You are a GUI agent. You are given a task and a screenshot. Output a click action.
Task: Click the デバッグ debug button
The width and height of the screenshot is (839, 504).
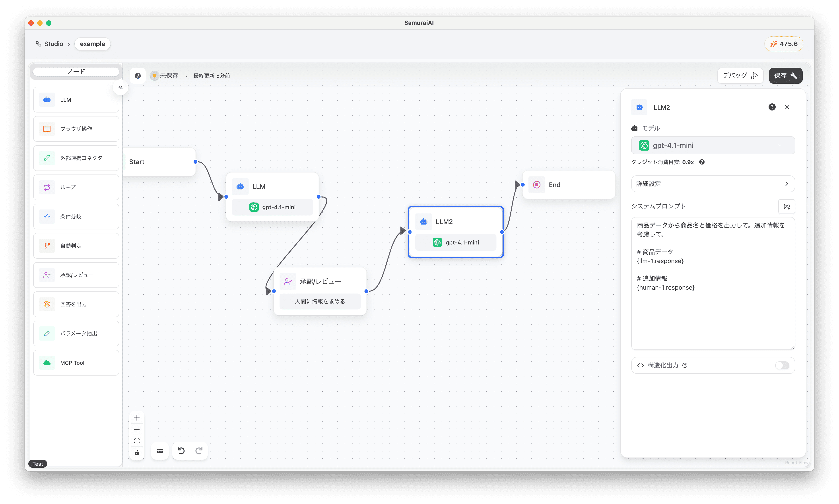[x=740, y=75]
